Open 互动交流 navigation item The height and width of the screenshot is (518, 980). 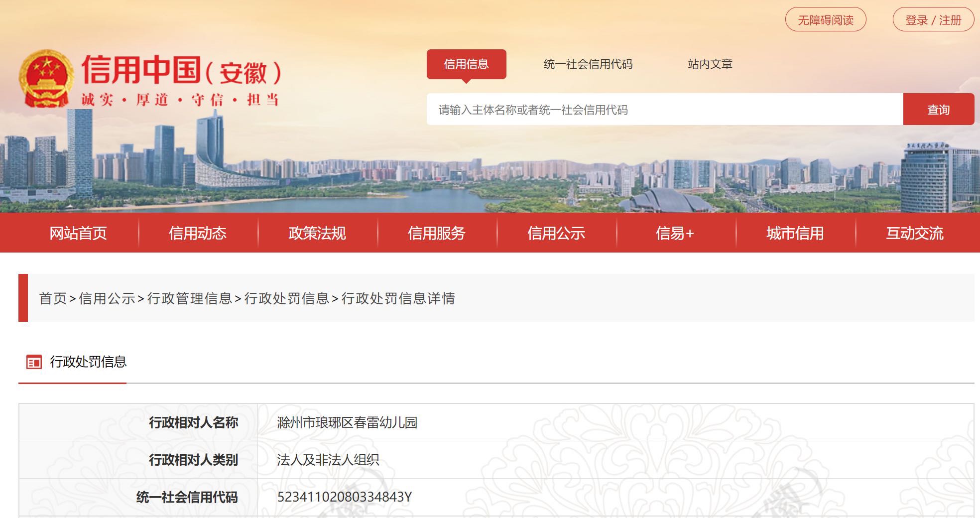[915, 233]
